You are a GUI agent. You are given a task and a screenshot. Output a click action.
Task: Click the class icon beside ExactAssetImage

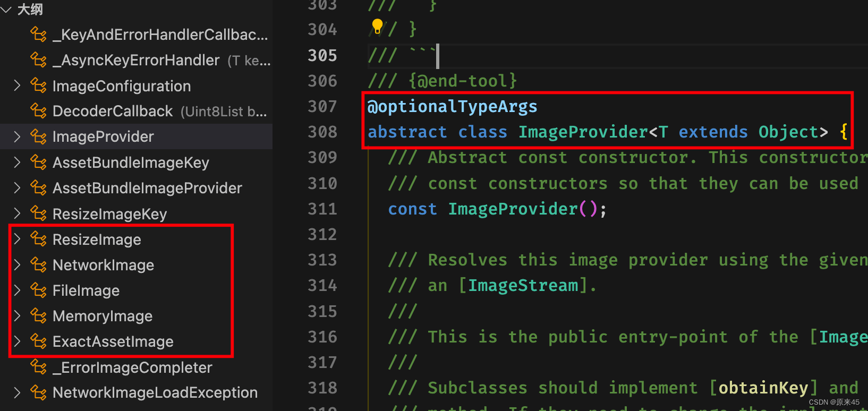(38, 341)
